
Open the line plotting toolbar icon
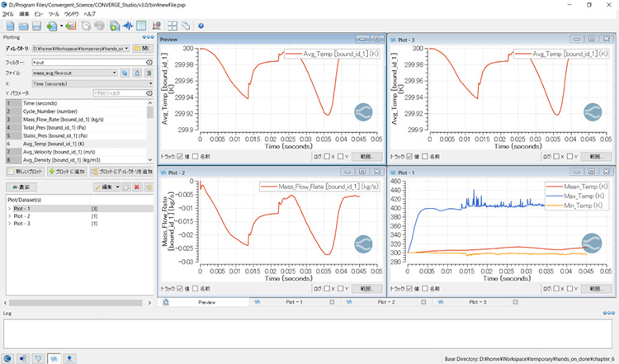(x=128, y=26)
